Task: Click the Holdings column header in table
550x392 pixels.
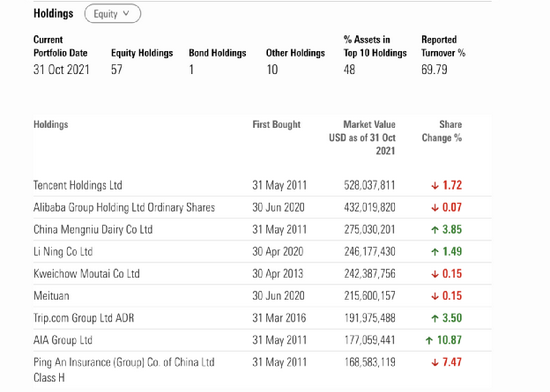Action: point(51,124)
